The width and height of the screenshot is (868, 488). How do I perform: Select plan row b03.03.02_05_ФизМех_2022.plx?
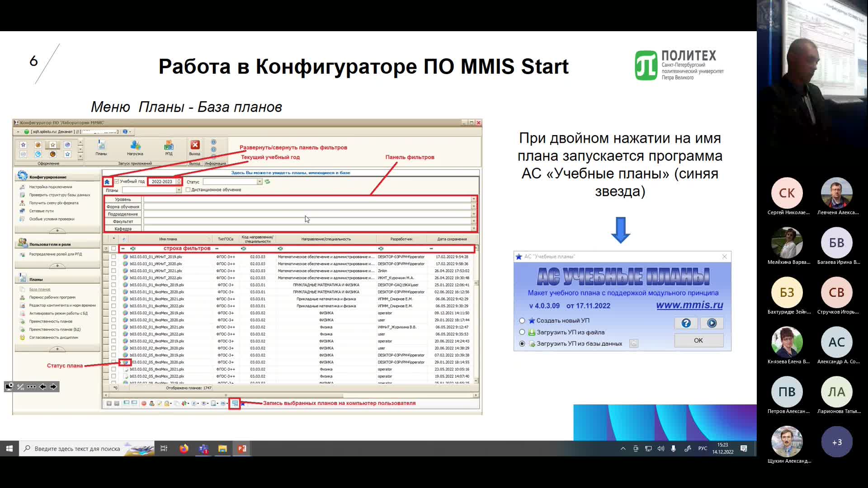coord(289,376)
